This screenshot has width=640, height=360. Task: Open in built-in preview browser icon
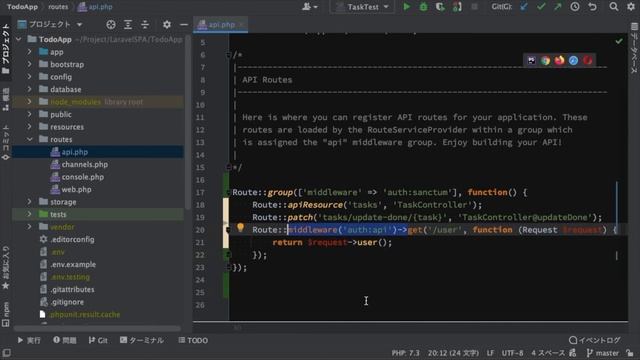(x=531, y=60)
